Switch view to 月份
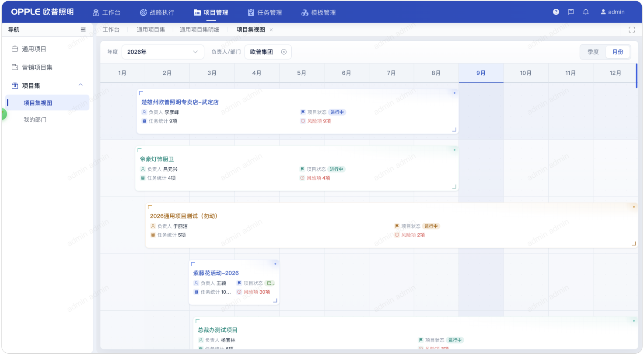The image size is (644, 355). tap(618, 52)
